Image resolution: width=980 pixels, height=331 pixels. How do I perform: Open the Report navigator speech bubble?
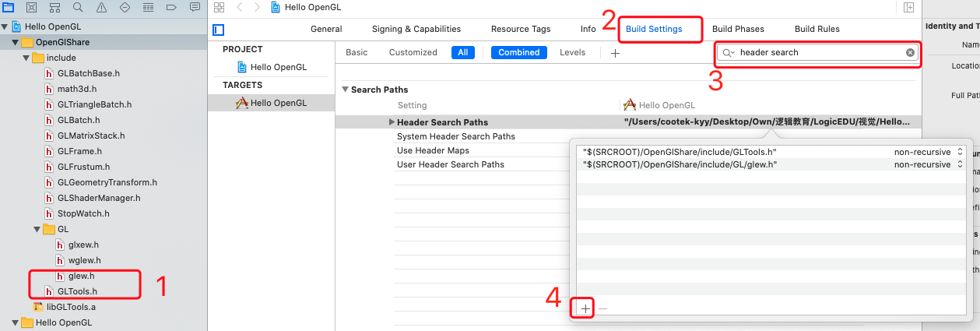click(x=195, y=7)
